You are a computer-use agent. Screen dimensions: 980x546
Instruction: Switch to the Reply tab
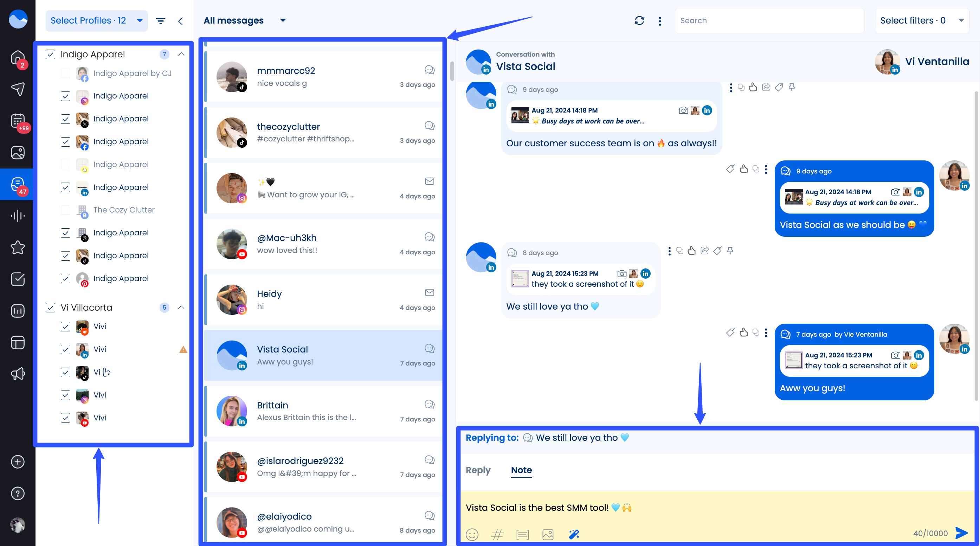tap(478, 470)
